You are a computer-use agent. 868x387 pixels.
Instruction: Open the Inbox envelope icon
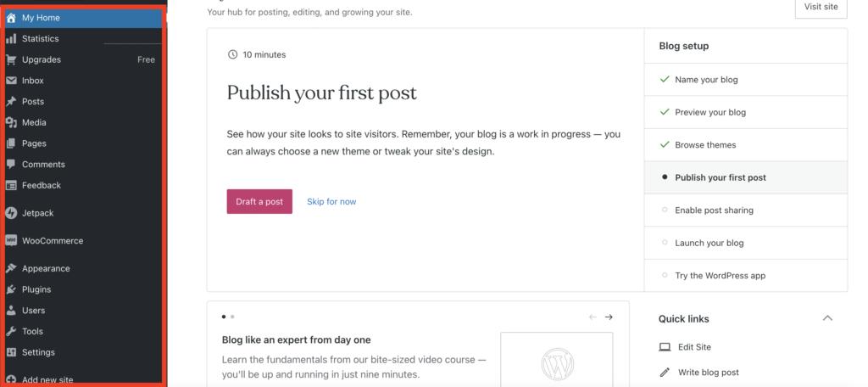[x=11, y=81]
